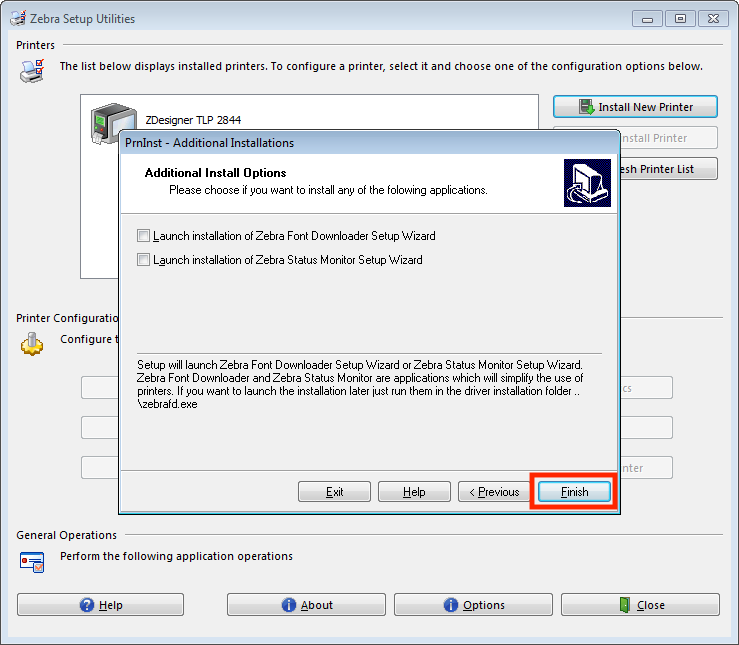Screen dimensions: 739x645
Task: Click the Close button with door icon
Action: tap(640, 604)
